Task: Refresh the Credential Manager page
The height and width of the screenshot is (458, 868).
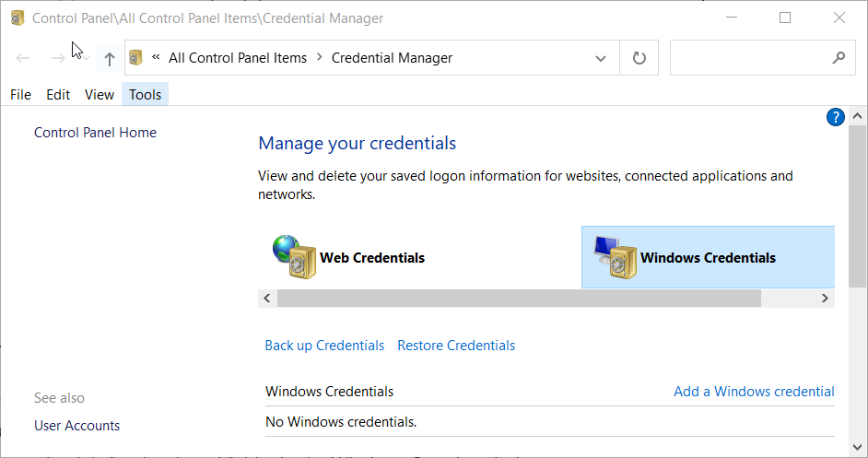Action: (639, 58)
